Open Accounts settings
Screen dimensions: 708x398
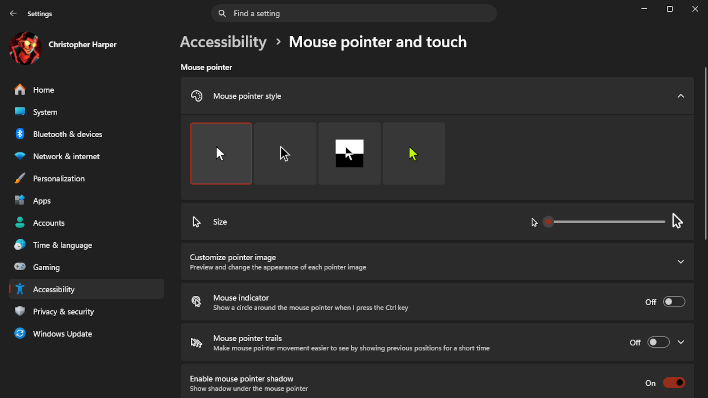coord(86,223)
